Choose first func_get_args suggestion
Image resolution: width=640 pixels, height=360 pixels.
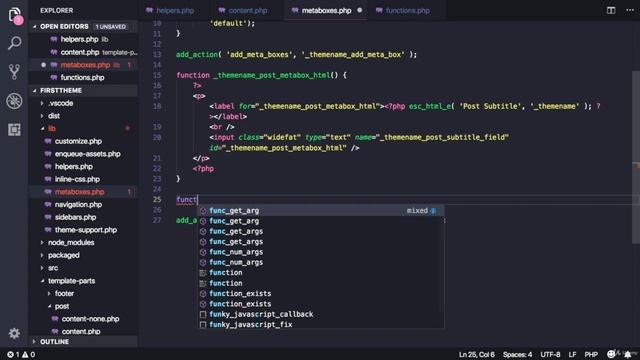click(x=321, y=231)
